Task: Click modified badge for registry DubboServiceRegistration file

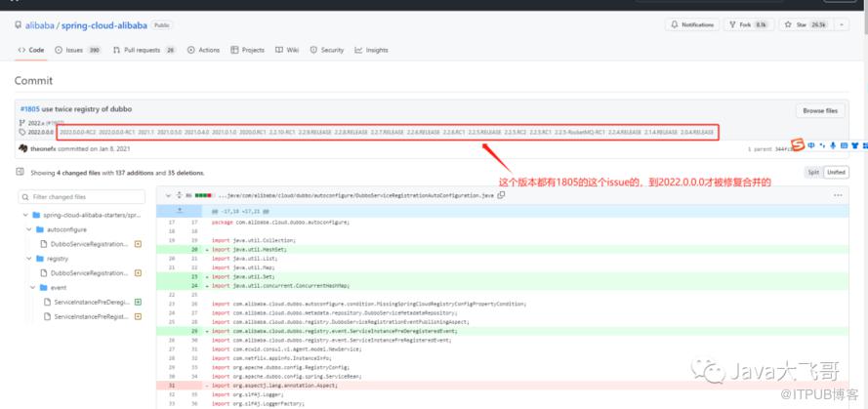Action: coord(139,273)
